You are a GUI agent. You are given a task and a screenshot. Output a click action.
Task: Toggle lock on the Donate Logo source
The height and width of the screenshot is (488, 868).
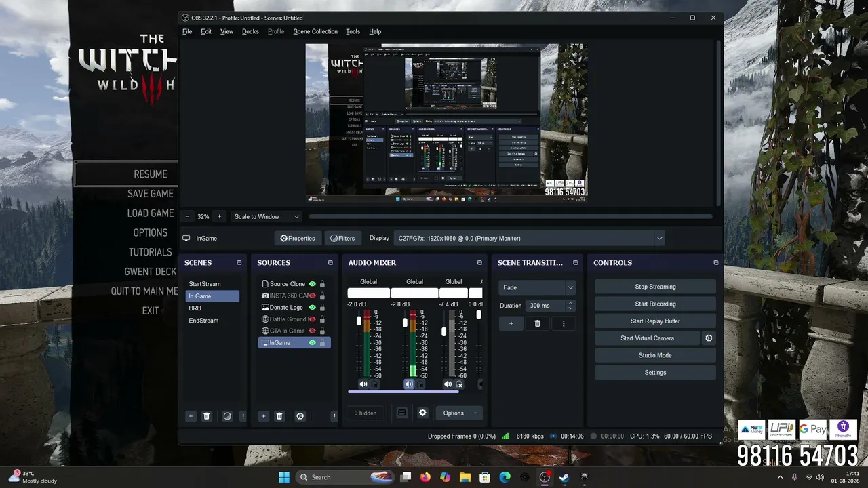pyautogui.click(x=322, y=307)
